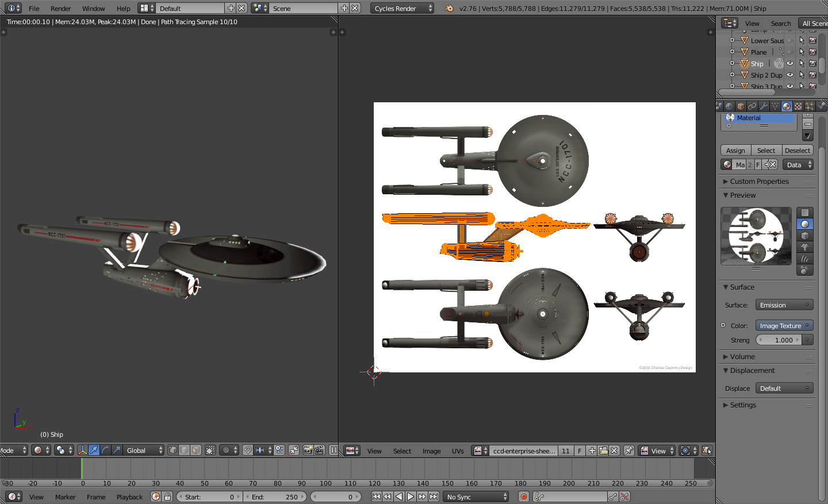Enable the scale manipulator
This screenshot has width=828, height=504.
click(x=117, y=451)
